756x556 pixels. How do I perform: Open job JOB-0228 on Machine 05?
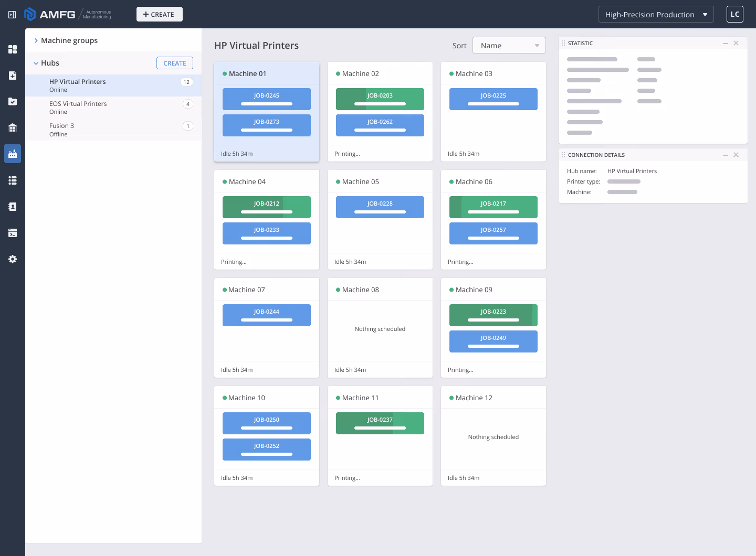(x=380, y=207)
